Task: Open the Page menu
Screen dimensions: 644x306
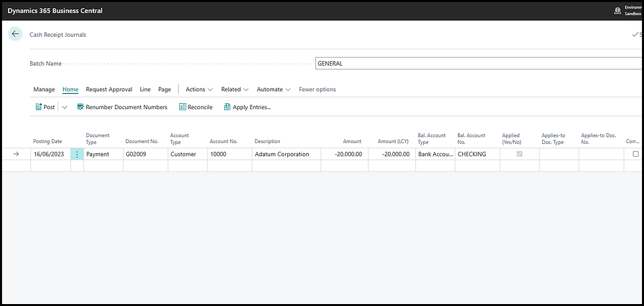Action: coord(165,89)
